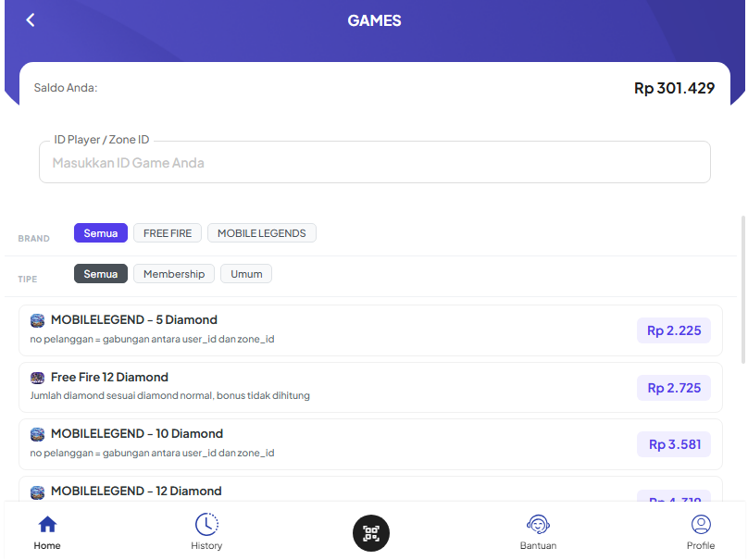Viewport: 748px width, 560px height.
Task: Filter brand by MOBILE LEGENDS
Action: [261, 233]
